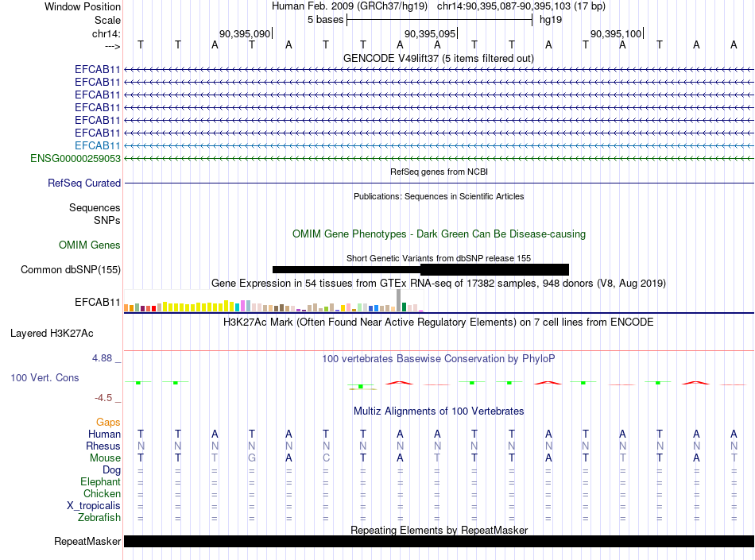
Task: Click the -4.5 PhyloP lower limit value
Action: click(x=103, y=397)
